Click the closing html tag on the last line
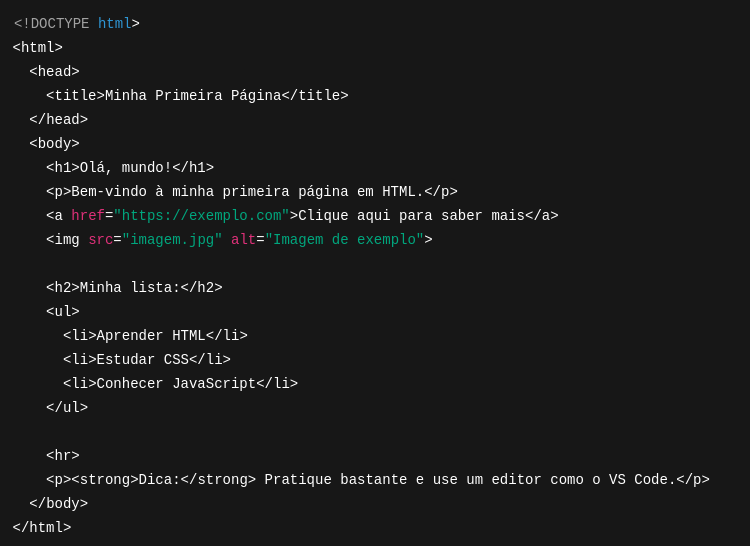This screenshot has height=546, width=750. click(x=41, y=528)
